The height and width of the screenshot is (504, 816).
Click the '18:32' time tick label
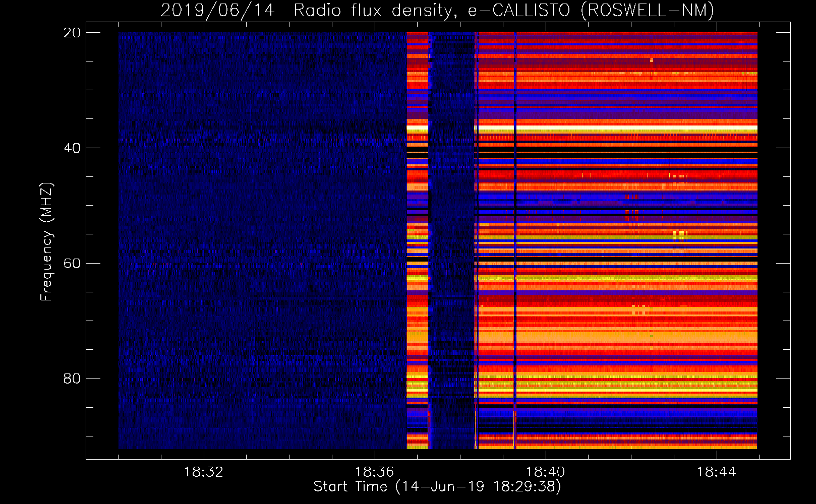click(x=204, y=472)
